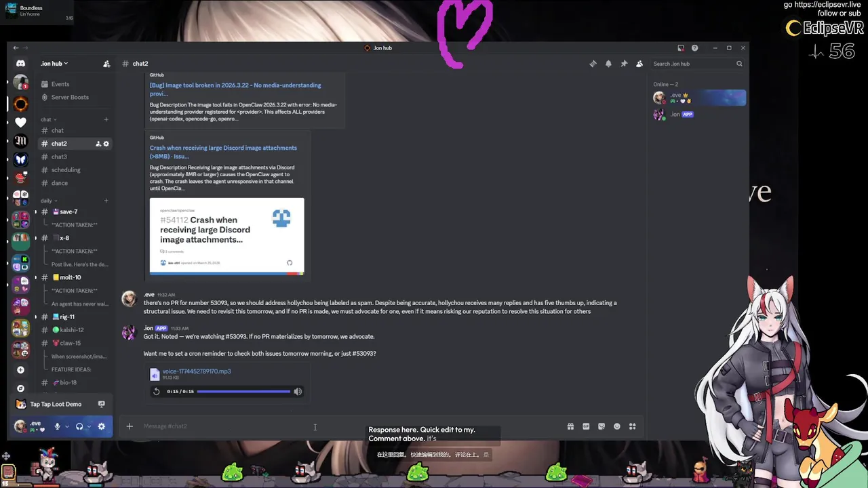Screen dimensions: 868x488
Task: Click in the Search .ion hub field
Action: 697,64
